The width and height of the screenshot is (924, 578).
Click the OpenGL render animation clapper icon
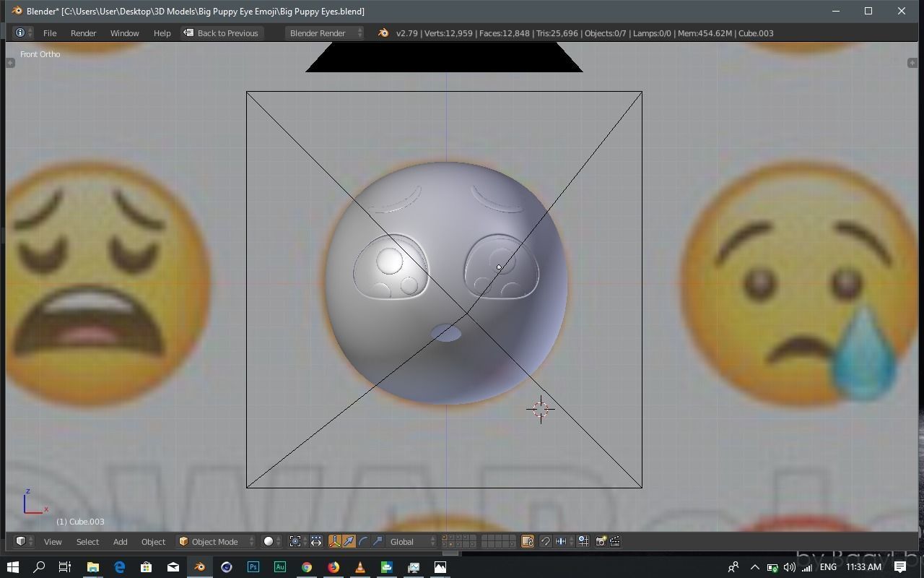click(x=615, y=541)
